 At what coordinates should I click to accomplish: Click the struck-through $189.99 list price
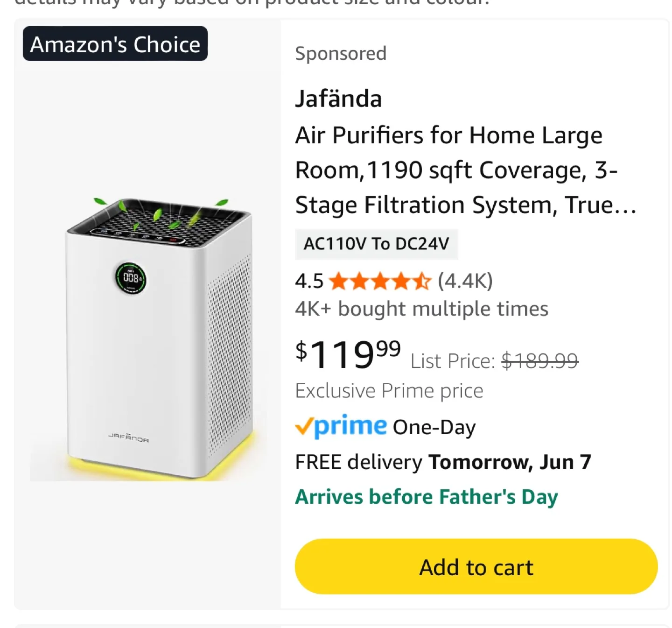click(x=540, y=360)
